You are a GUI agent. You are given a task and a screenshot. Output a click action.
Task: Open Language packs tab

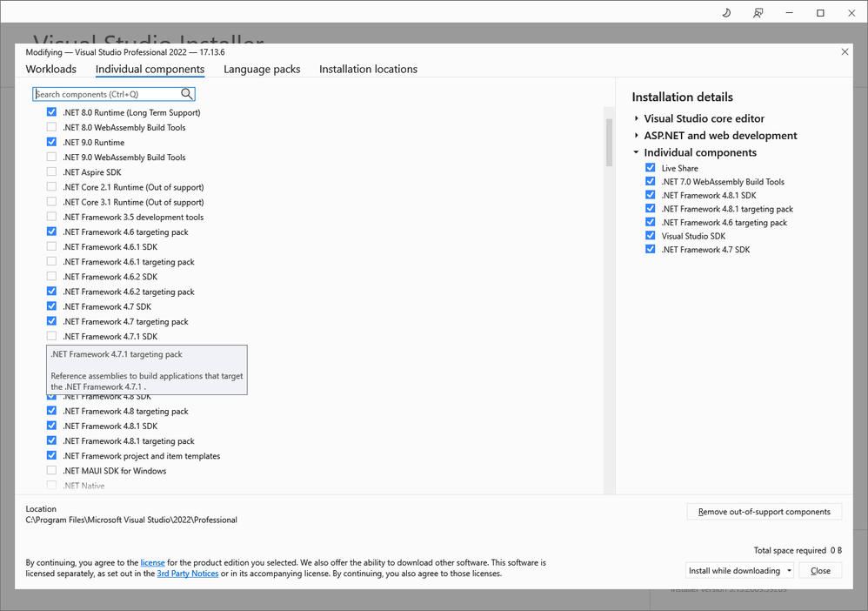tap(262, 70)
